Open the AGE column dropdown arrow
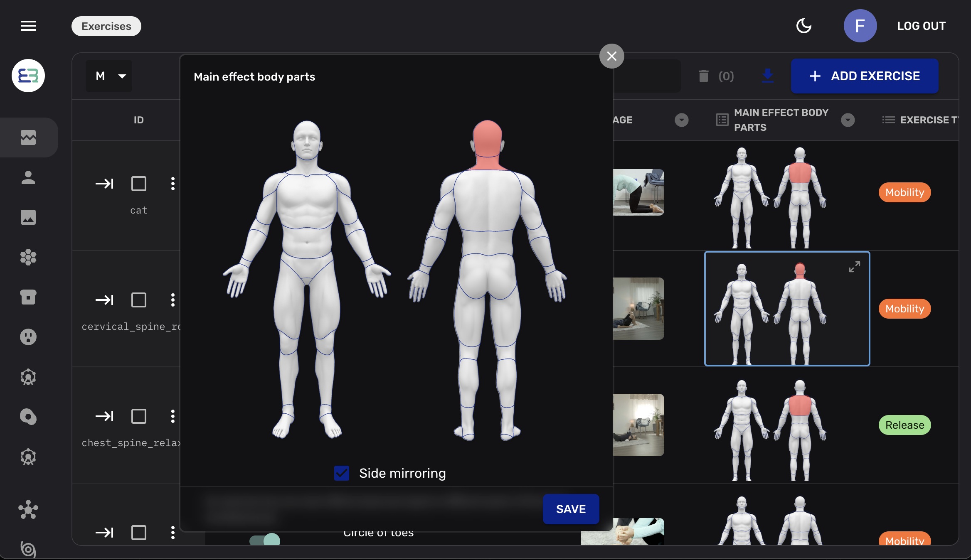 click(681, 120)
